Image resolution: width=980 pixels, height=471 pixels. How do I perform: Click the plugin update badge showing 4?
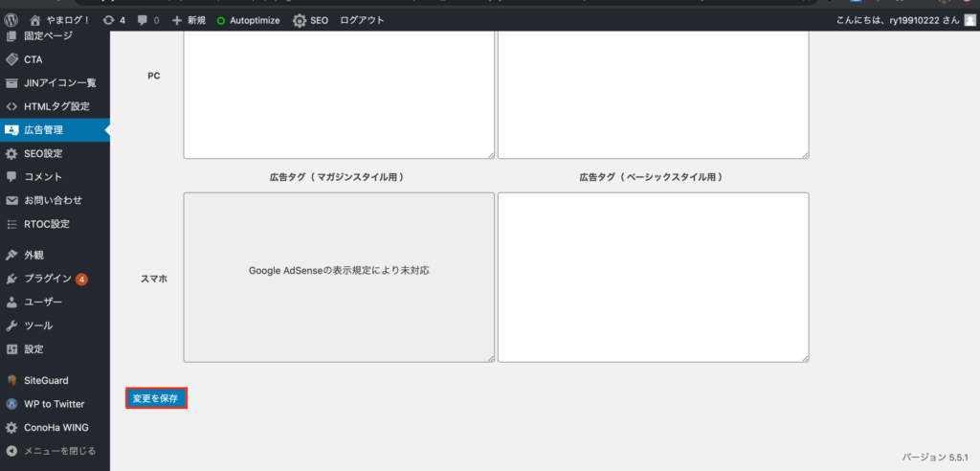point(82,279)
